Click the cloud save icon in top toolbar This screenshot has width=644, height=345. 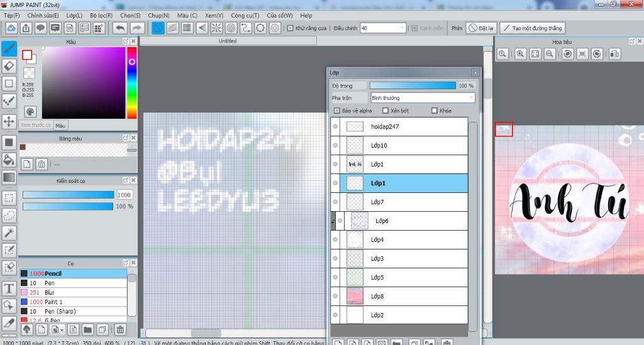[x=11, y=28]
